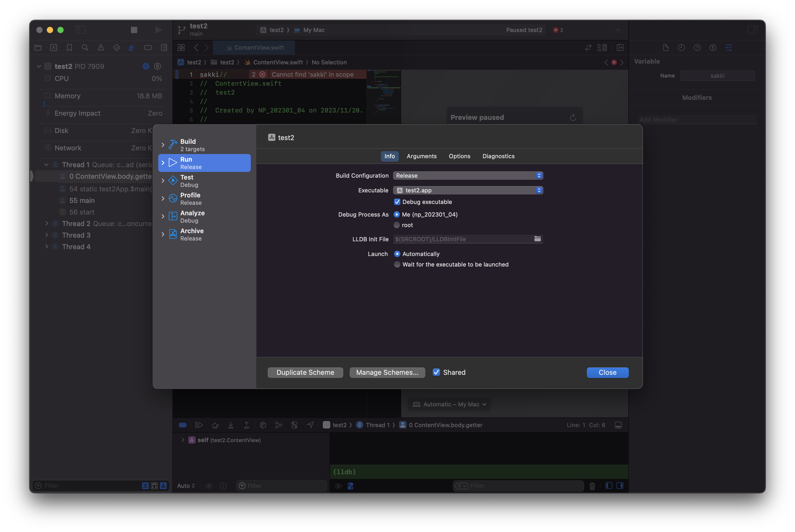The image size is (795, 532).
Task: Open the Build Configuration dropdown
Action: [x=468, y=175]
